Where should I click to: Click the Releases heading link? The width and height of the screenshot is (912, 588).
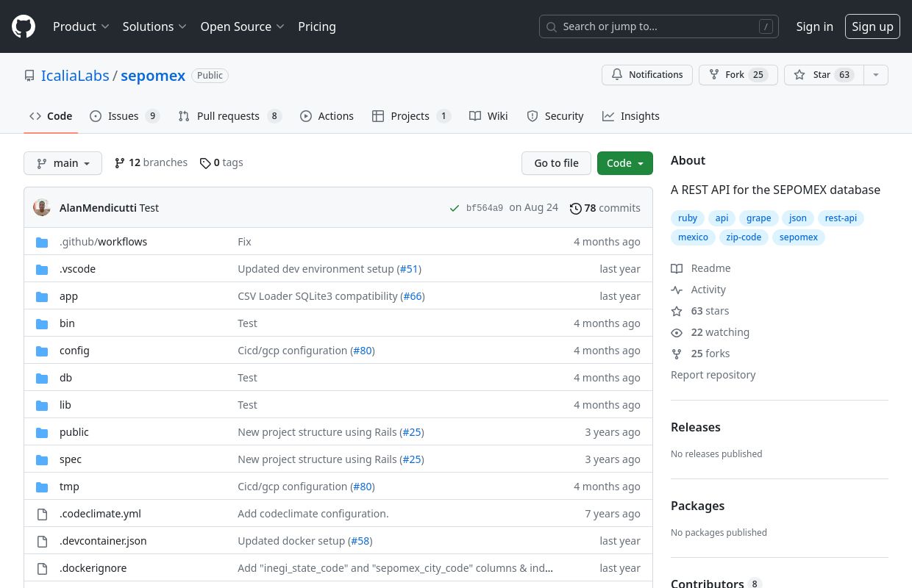[x=695, y=427]
